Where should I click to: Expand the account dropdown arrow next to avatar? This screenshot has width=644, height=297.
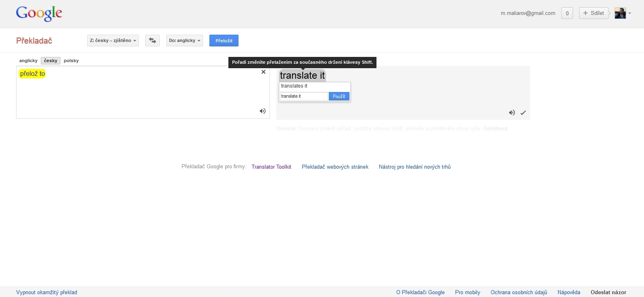629,13
